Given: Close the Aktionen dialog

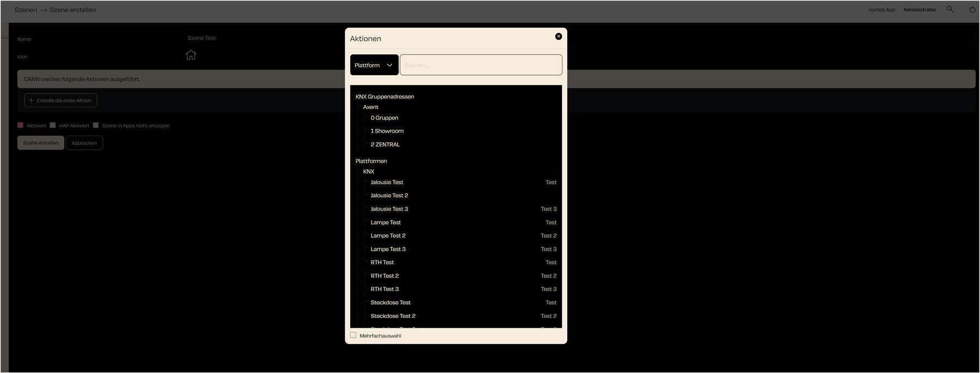Looking at the screenshot, I should pos(558,36).
